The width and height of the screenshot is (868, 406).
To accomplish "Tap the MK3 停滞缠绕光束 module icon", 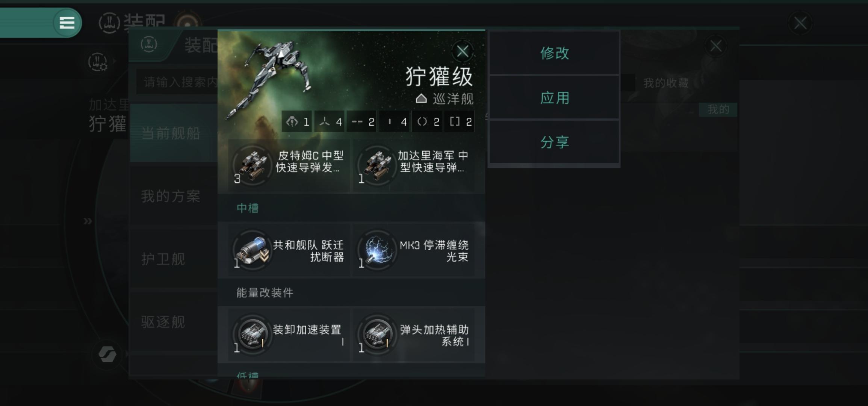I will (x=377, y=249).
